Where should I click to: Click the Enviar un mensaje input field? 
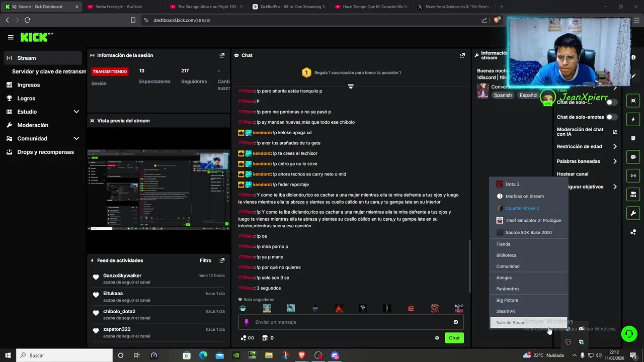pyautogui.click(x=351, y=322)
